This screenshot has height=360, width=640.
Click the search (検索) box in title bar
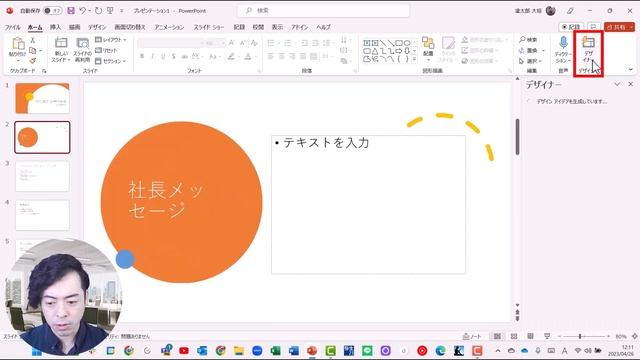click(324, 11)
